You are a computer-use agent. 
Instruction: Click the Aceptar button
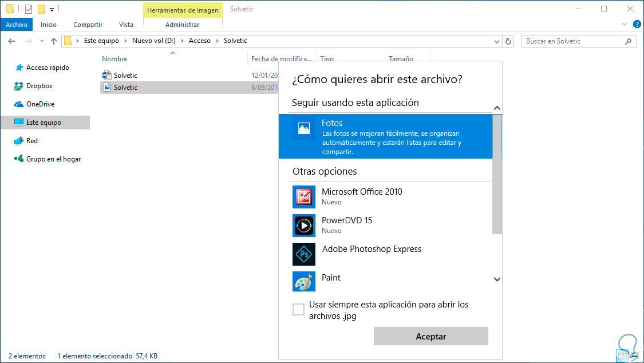point(431,336)
